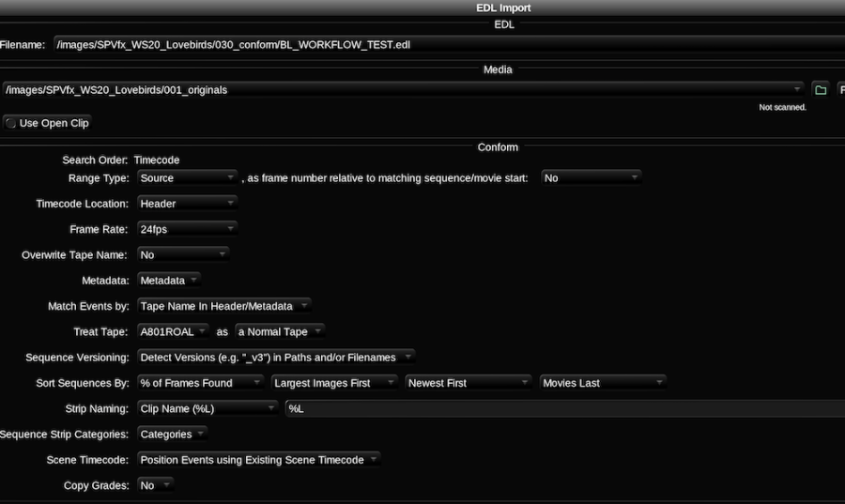
Task: Open the Frame Rate 24fps dropdown
Action: [x=187, y=228]
